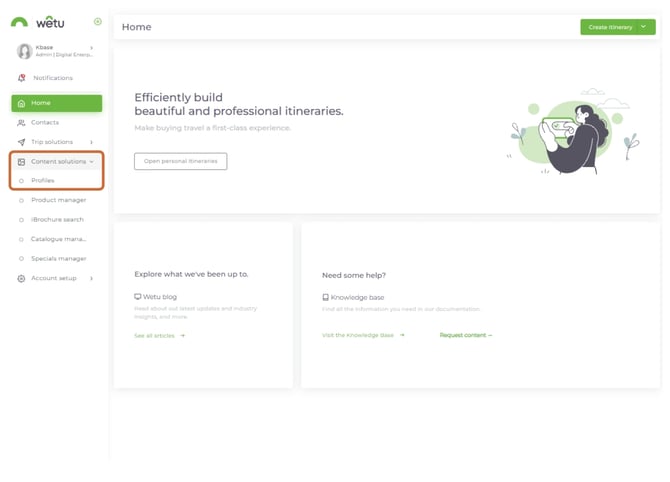Click the Wetu logo

pos(38,22)
